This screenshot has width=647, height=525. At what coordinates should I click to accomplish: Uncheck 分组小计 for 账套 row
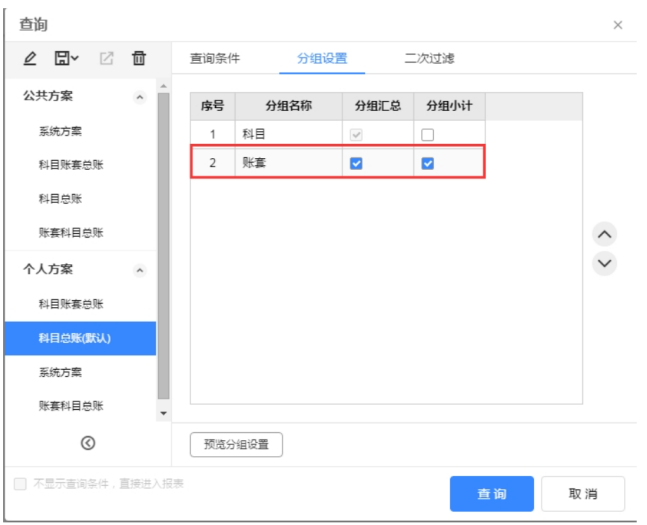(x=427, y=163)
